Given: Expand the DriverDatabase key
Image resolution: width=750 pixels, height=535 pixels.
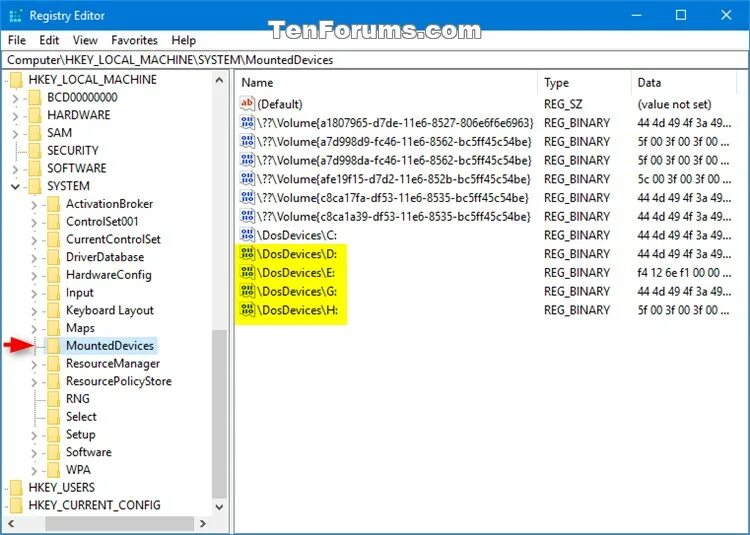Looking at the screenshot, I should (34, 258).
